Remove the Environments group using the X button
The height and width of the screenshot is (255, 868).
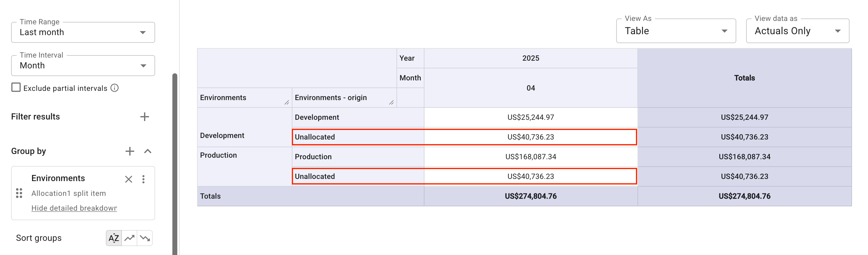coord(128,179)
